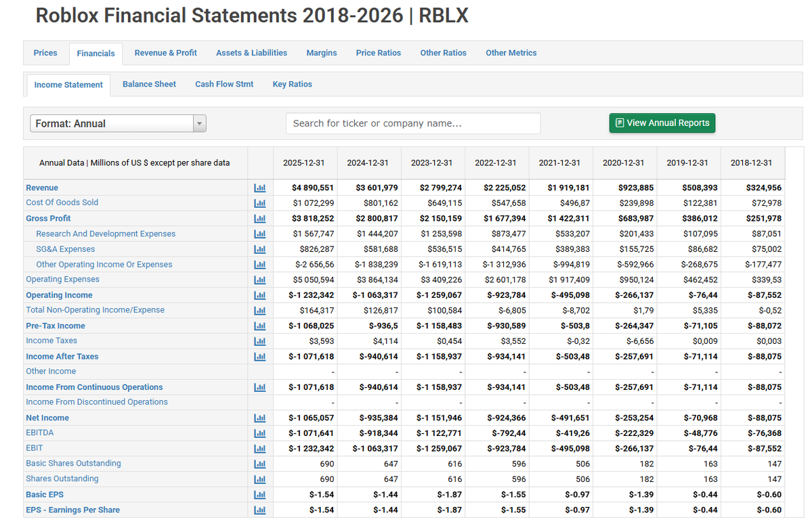812x528 pixels.
Task: Open chart icon for Revenue row
Action: (260, 188)
